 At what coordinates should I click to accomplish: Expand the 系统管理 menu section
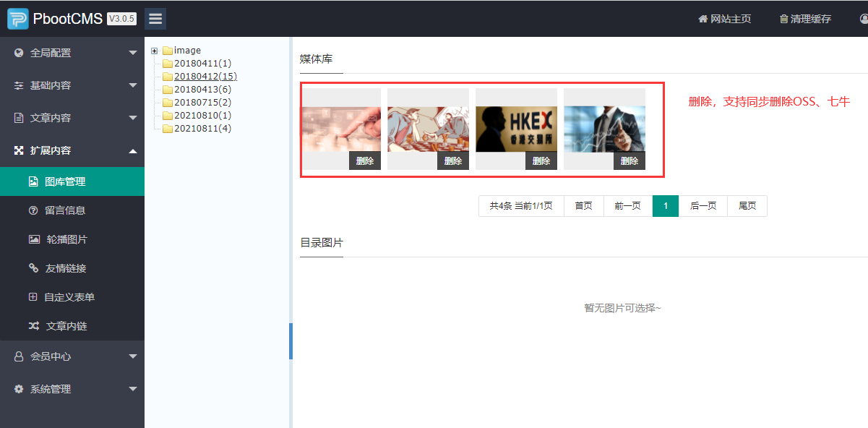(x=72, y=389)
